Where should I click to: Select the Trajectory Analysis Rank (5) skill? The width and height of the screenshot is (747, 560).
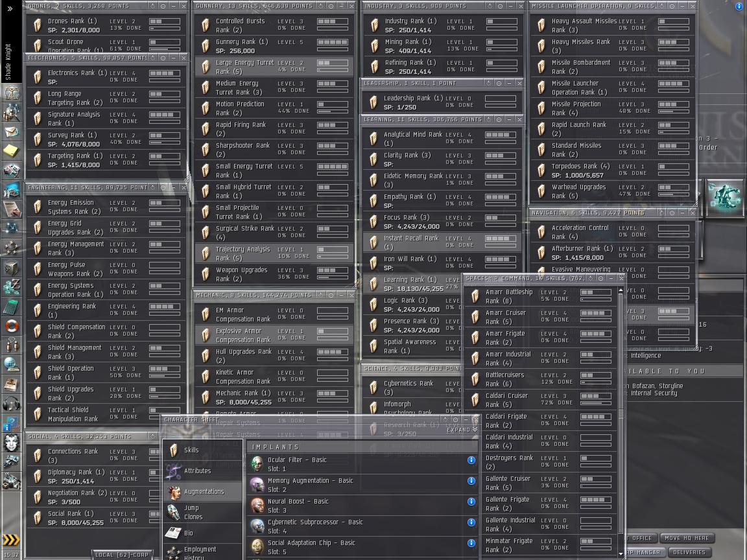coord(274,254)
